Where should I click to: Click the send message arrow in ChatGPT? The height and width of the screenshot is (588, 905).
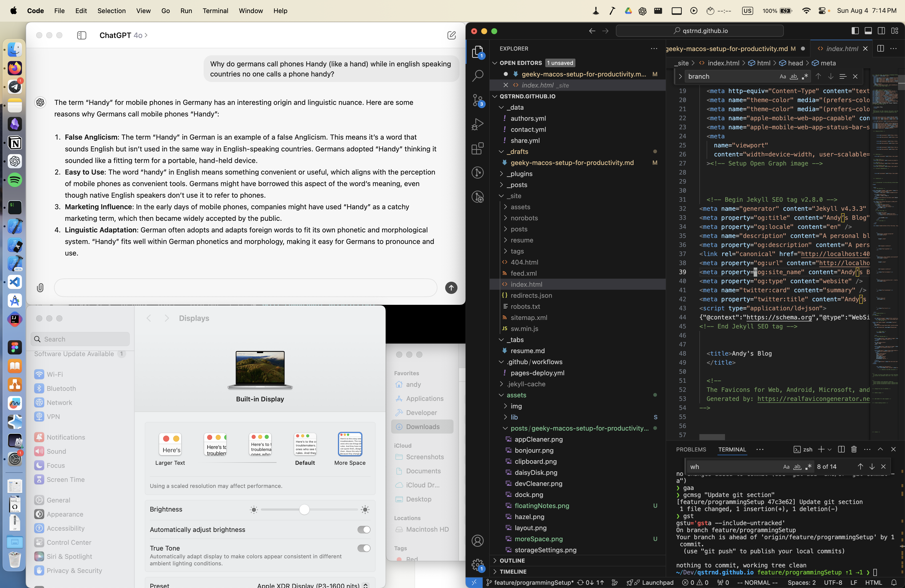coord(451,287)
